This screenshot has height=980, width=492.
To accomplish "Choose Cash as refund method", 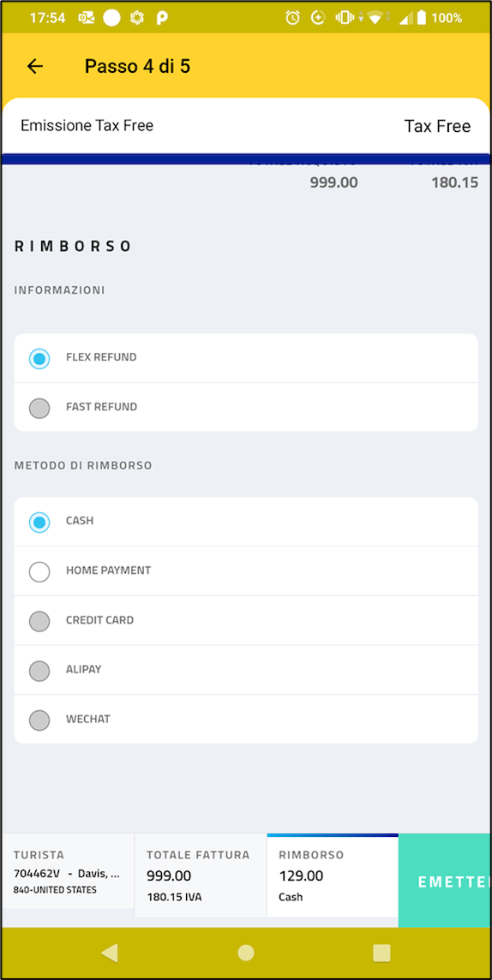I will 246,522.
